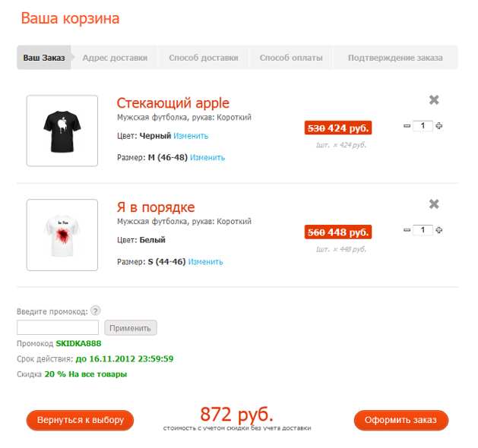Remove the Стекающий apple item with X icon

[x=434, y=99]
